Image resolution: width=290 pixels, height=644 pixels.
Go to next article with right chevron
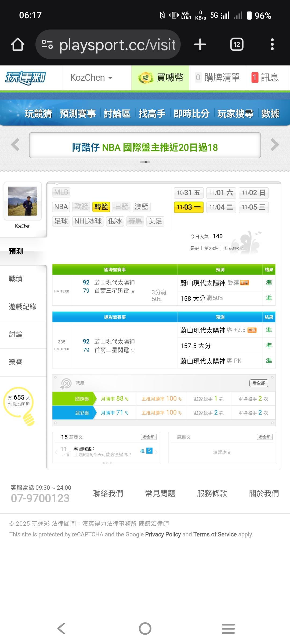(156, 452)
